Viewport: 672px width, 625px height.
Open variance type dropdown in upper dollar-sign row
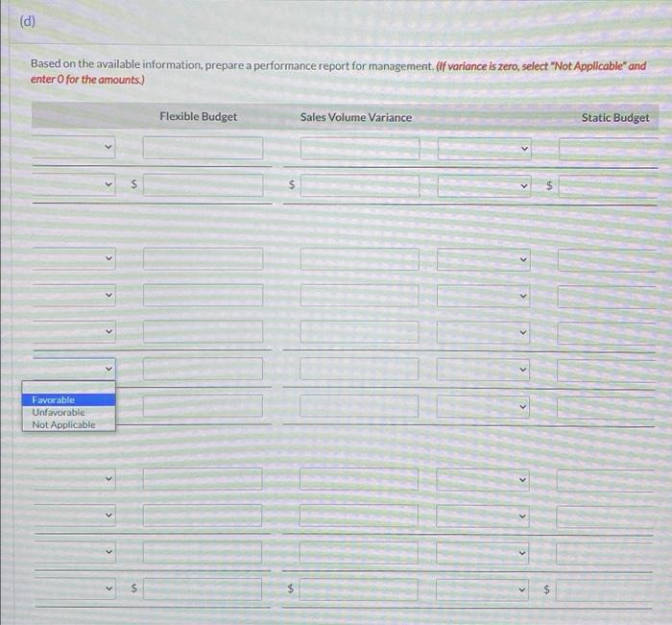click(484, 186)
